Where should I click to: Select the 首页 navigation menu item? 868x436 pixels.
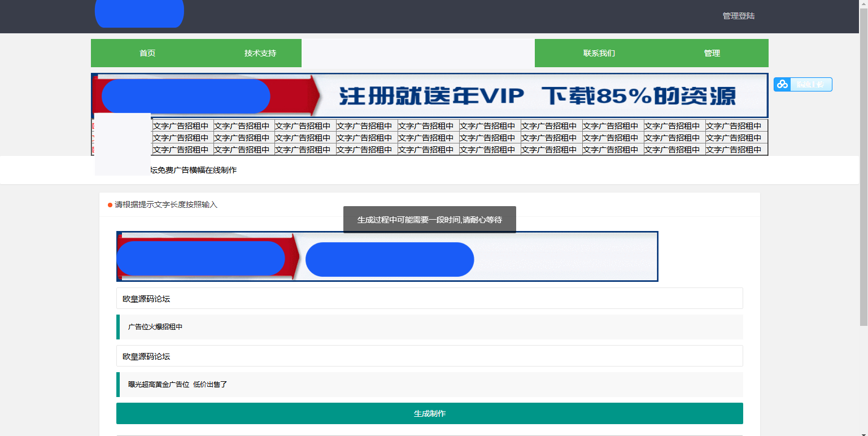pos(147,53)
